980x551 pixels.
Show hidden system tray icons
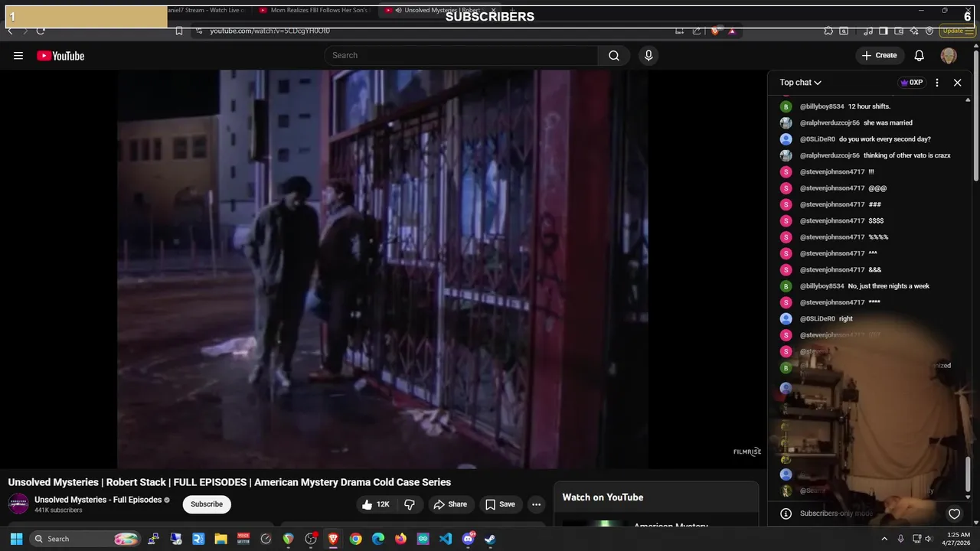[x=884, y=539]
